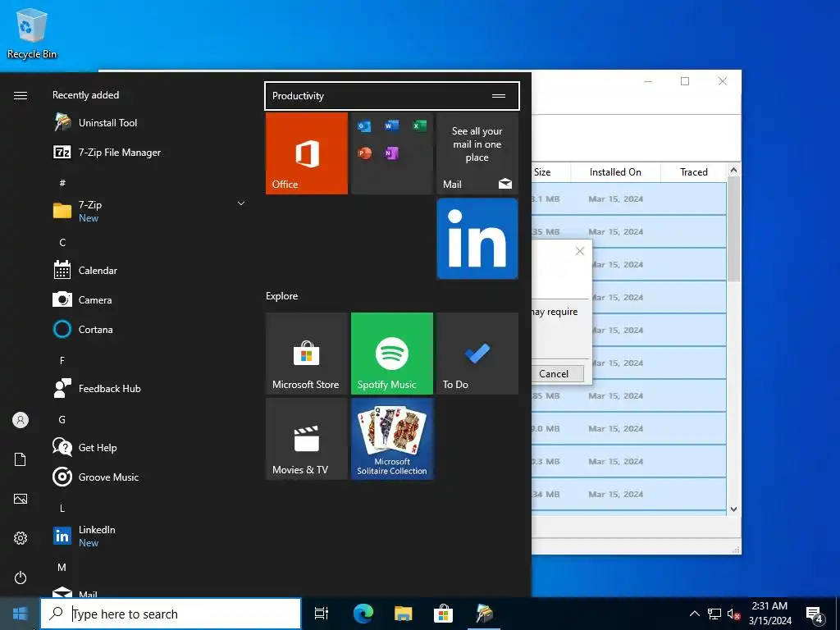Open OneNote in the Office apps tile
840x630 pixels.
click(x=391, y=153)
